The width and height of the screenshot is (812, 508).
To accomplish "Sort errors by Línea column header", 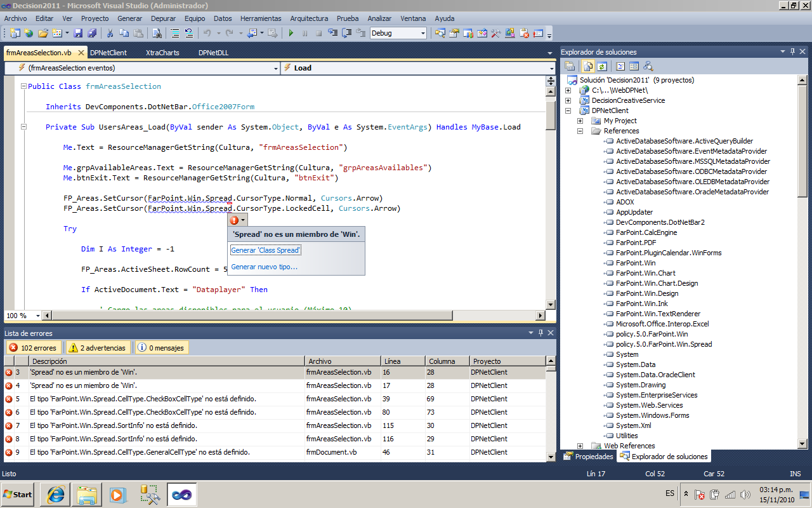I will point(403,361).
